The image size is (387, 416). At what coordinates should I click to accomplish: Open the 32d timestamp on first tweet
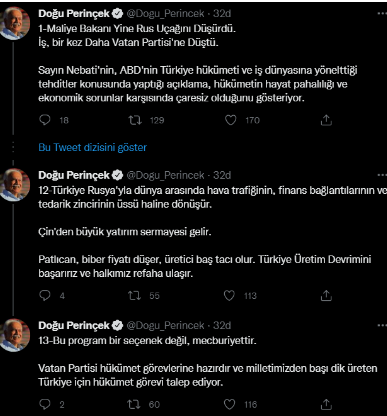[x=222, y=13]
